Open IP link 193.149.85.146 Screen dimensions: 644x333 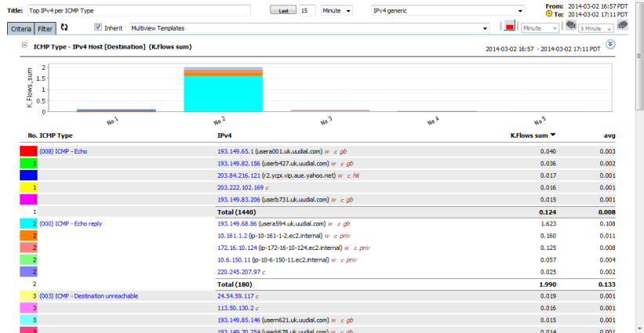238,320
